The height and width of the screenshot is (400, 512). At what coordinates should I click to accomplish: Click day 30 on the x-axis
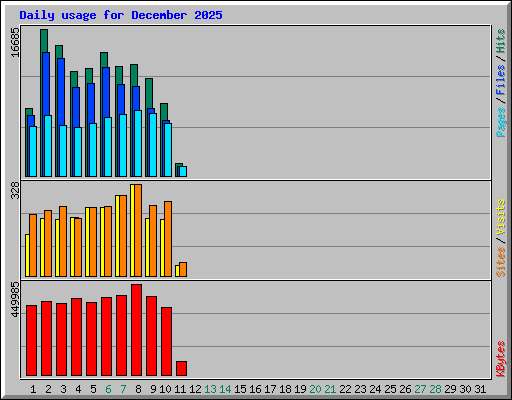(x=465, y=389)
